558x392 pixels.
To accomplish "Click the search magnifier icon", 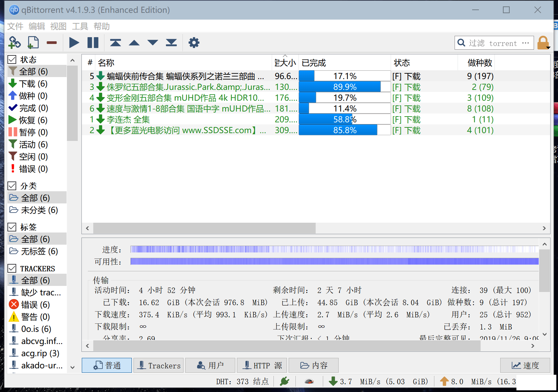I will click(461, 43).
